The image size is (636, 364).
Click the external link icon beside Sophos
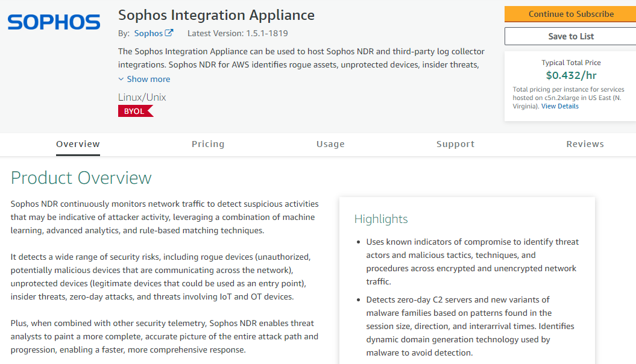tap(169, 33)
